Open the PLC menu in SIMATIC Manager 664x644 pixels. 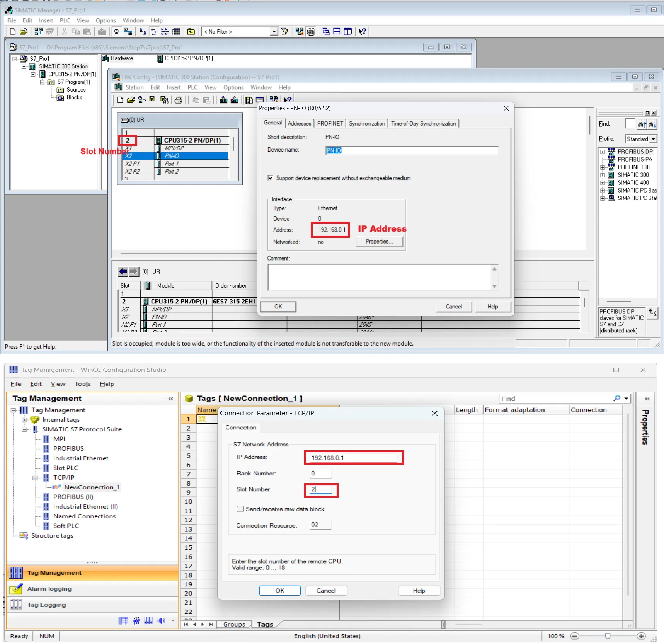65,20
